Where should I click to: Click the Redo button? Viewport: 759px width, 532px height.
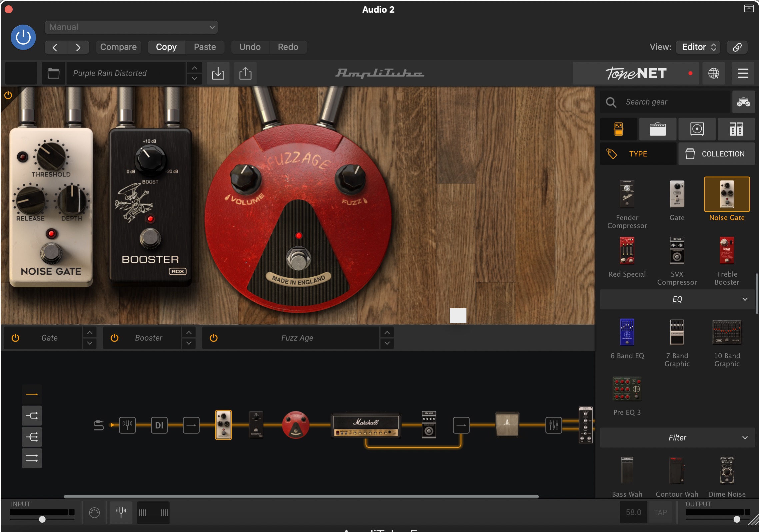288,47
